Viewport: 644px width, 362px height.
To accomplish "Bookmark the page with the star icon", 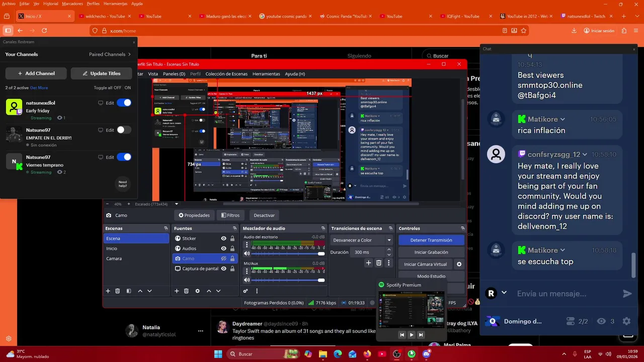I will [x=524, y=31].
